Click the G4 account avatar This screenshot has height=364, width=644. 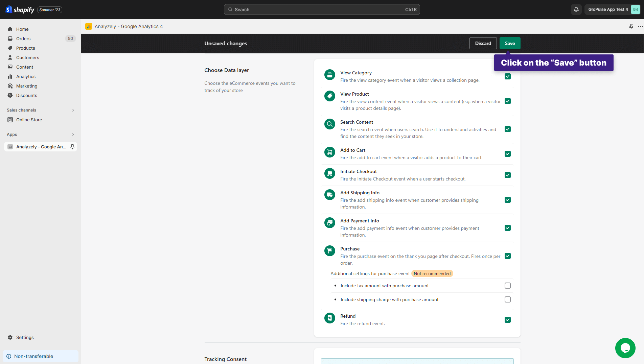[x=636, y=9]
